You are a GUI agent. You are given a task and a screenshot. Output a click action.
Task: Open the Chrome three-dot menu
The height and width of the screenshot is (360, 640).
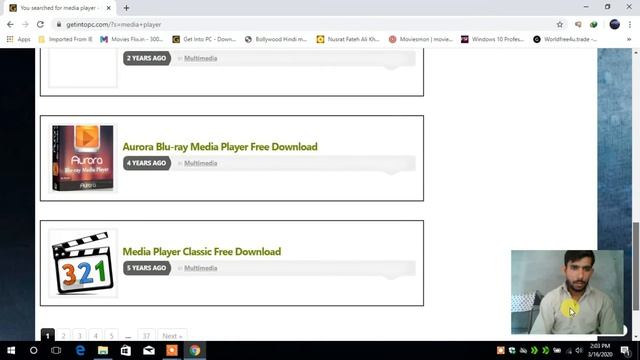click(630, 24)
